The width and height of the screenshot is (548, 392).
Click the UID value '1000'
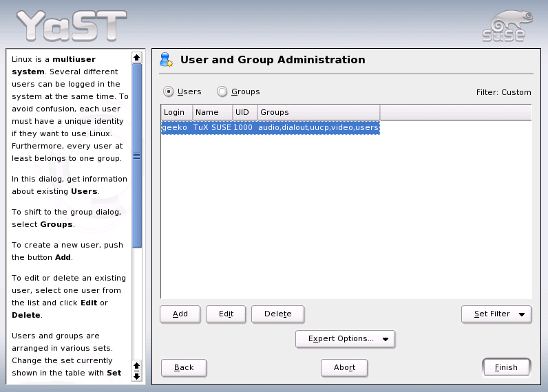tap(243, 127)
